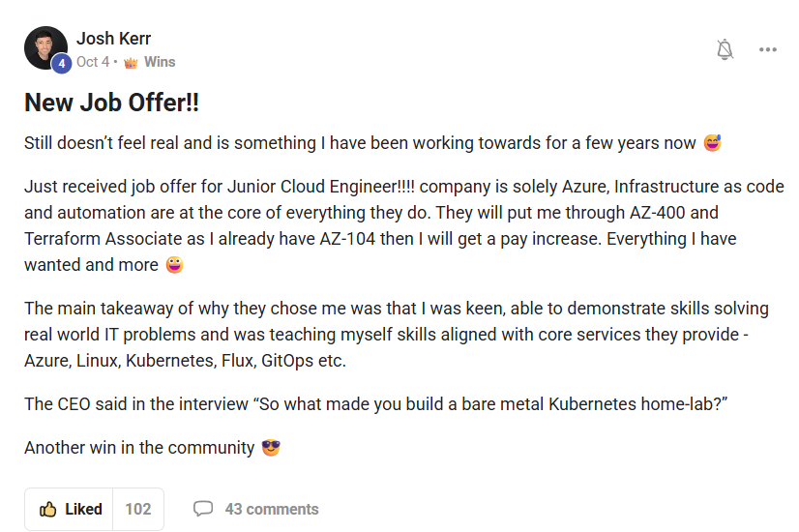View the 102 likes count
This screenshot has width=799, height=532.
coord(138,509)
